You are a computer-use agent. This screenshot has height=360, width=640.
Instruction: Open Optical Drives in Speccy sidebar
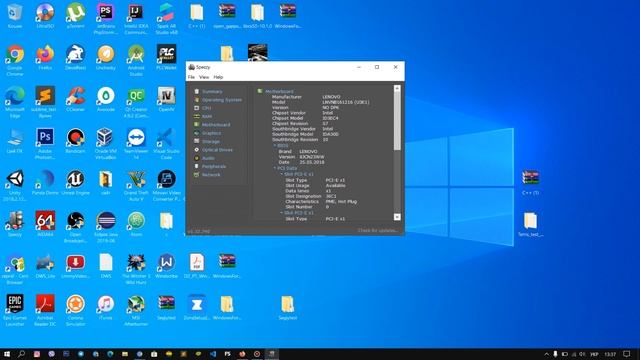tap(217, 150)
